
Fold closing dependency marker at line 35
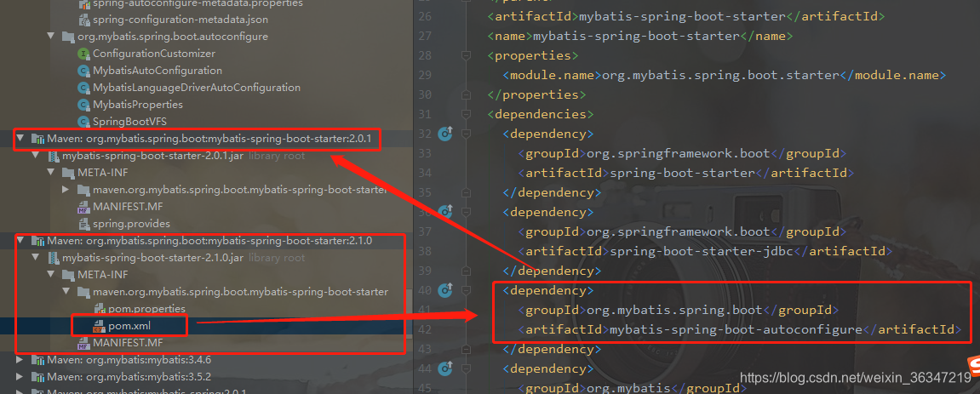[467, 192]
